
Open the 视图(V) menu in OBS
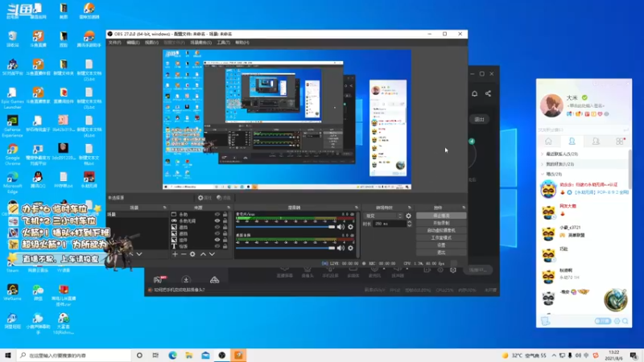click(x=151, y=43)
